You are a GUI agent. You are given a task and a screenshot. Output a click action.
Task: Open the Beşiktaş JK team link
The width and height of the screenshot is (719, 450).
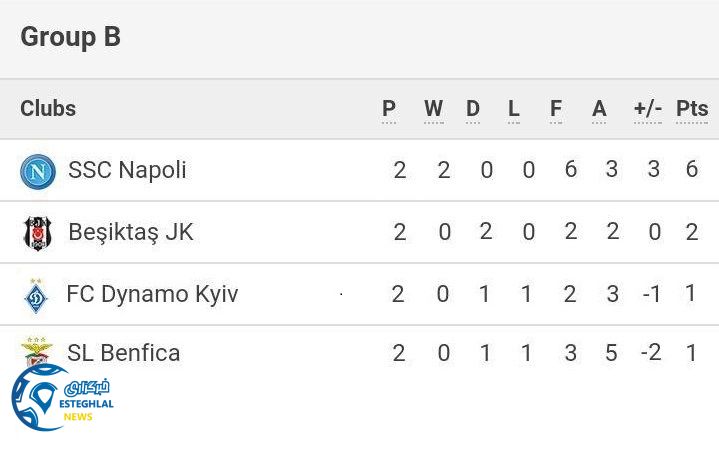130,232
